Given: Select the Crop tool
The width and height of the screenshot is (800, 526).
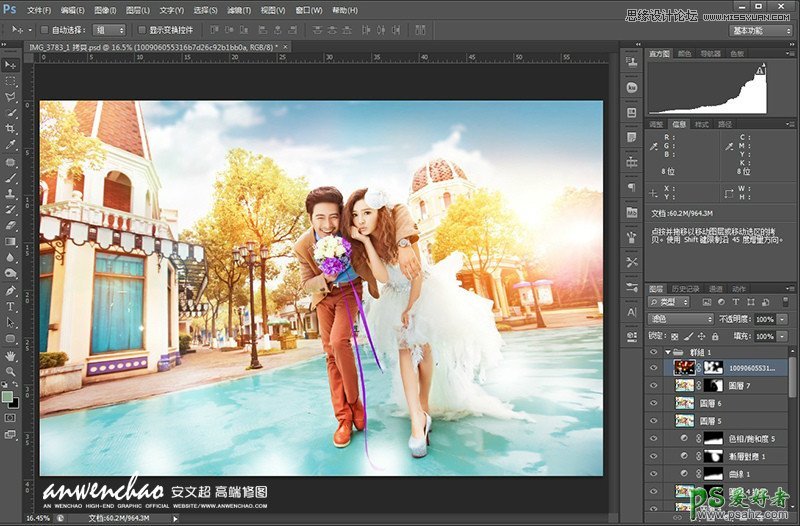Looking at the screenshot, I should [x=11, y=129].
